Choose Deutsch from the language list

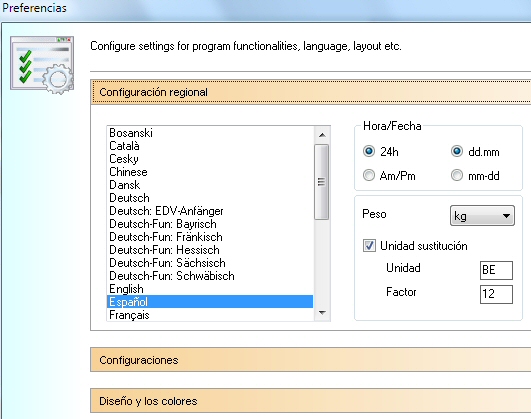[x=210, y=198]
